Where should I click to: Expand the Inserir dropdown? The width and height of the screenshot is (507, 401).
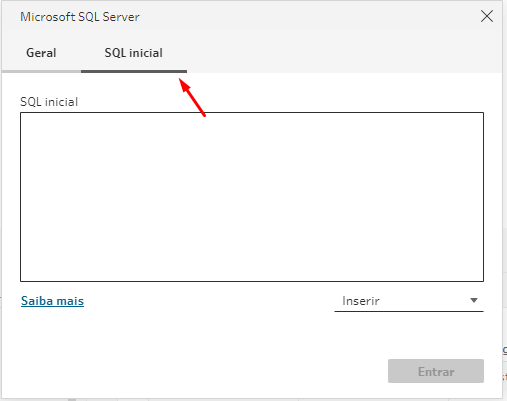409,301
